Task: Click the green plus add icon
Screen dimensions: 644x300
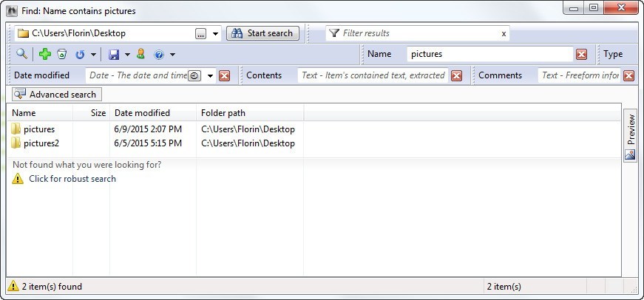Action: click(45, 54)
